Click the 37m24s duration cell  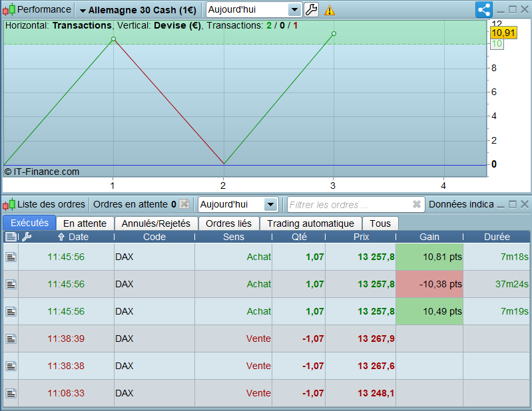point(496,284)
